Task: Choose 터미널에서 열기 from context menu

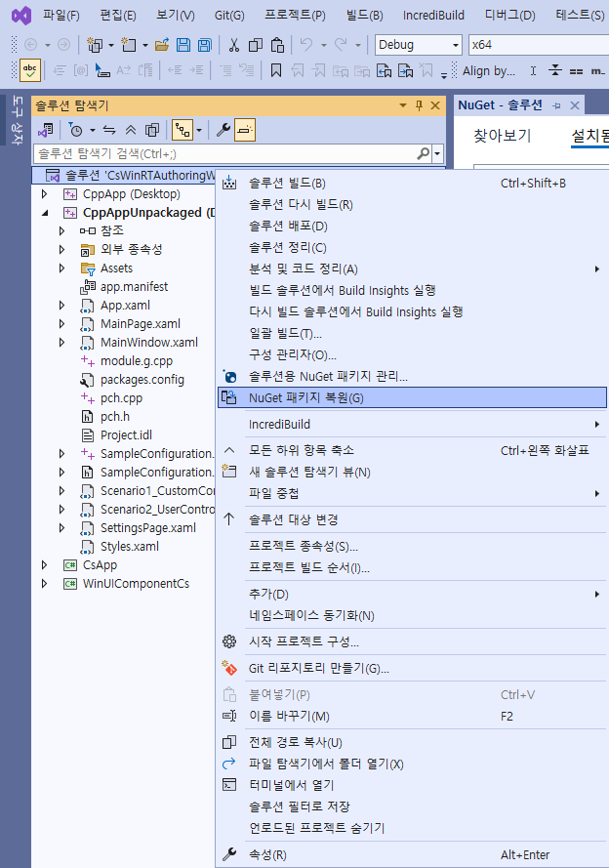Action: [412, 785]
